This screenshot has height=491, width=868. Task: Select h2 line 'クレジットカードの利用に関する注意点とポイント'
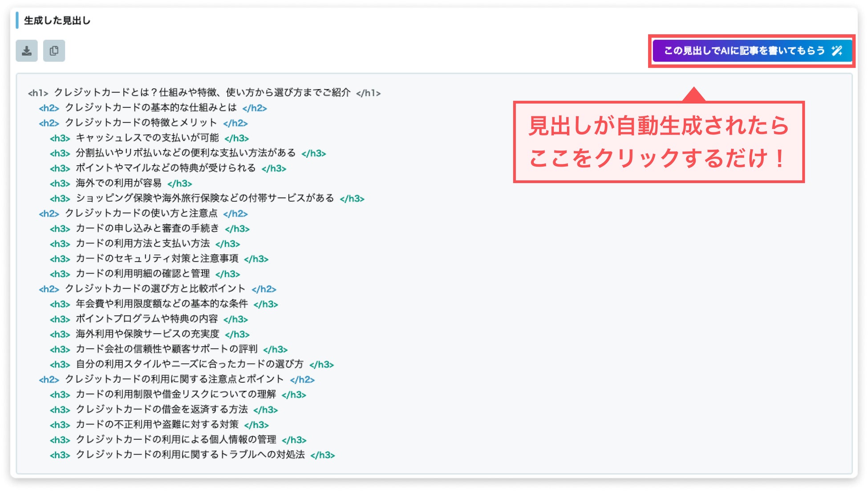point(174,379)
